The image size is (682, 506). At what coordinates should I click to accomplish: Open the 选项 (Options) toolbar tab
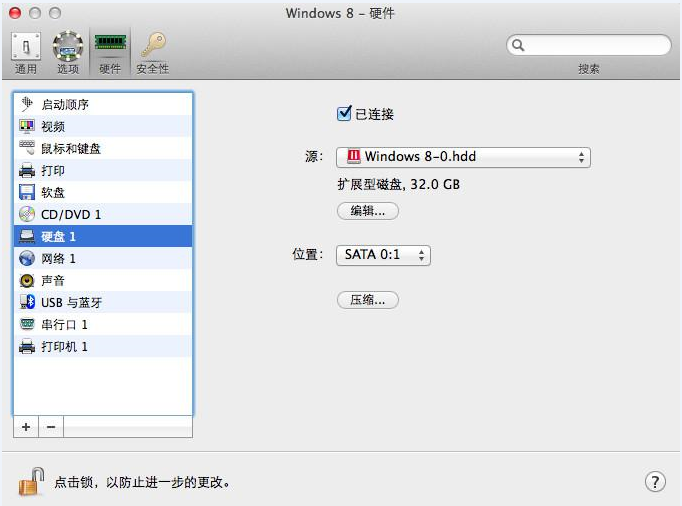point(67,52)
